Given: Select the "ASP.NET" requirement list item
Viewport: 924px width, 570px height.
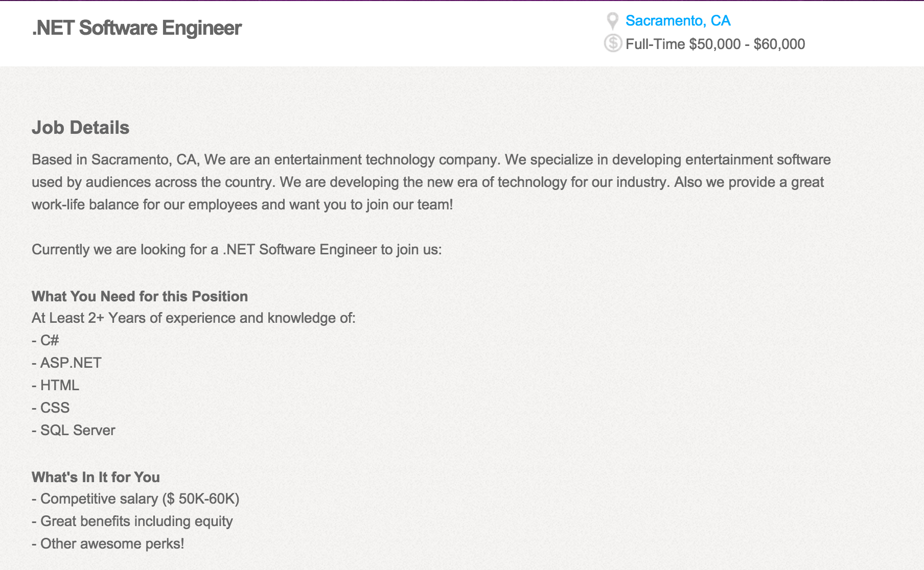Looking at the screenshot, I should click(x=71, y=363).
